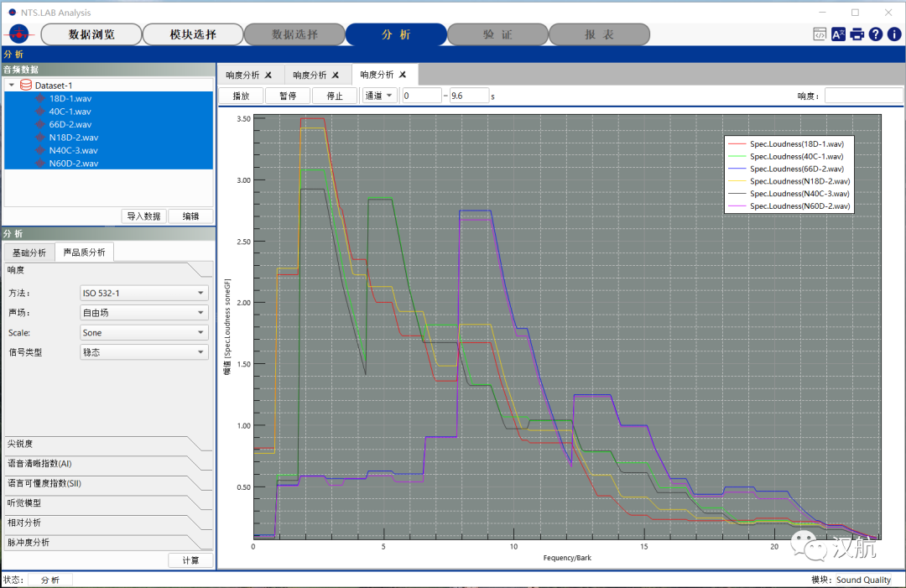Select N60D-2.wav in the dataset tree
Screen dimensions: 906x588
73,164
